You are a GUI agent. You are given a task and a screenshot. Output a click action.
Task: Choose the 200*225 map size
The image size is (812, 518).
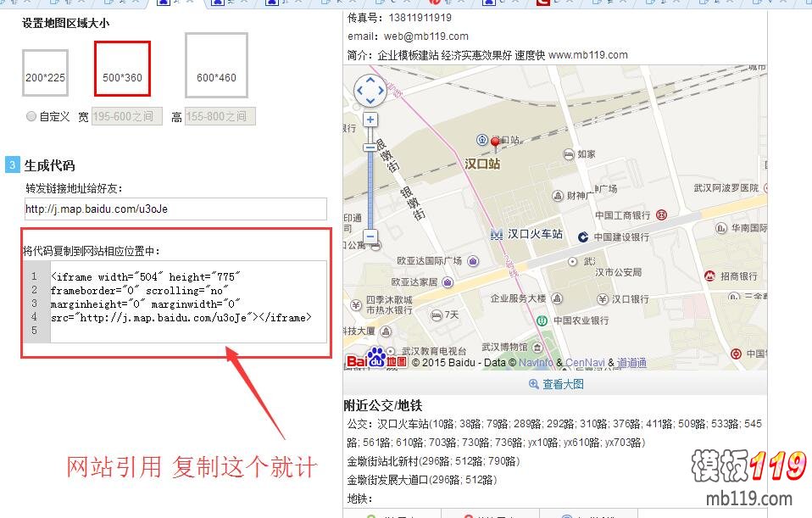coord(46,73)
